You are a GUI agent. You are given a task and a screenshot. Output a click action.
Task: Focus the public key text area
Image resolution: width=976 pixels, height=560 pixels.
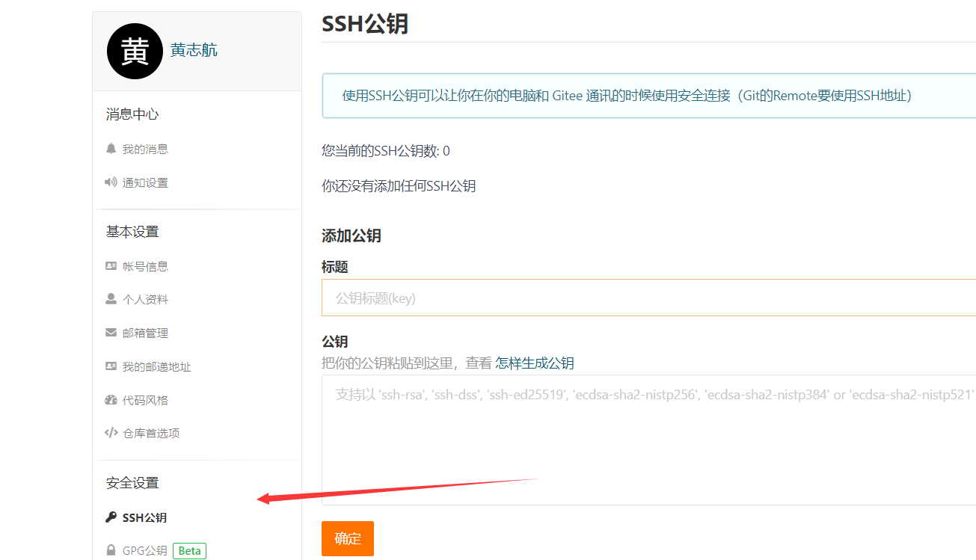[x=648, y=440]
